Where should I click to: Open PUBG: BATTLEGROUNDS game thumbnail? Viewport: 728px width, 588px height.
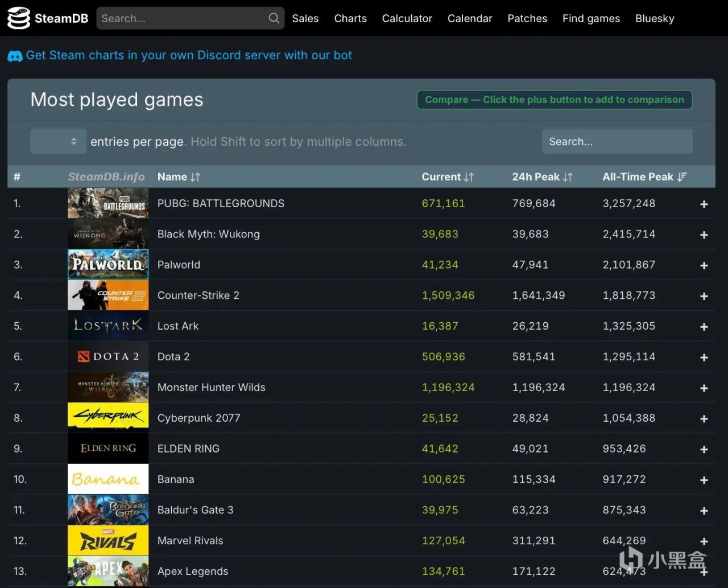click(108, 203)
